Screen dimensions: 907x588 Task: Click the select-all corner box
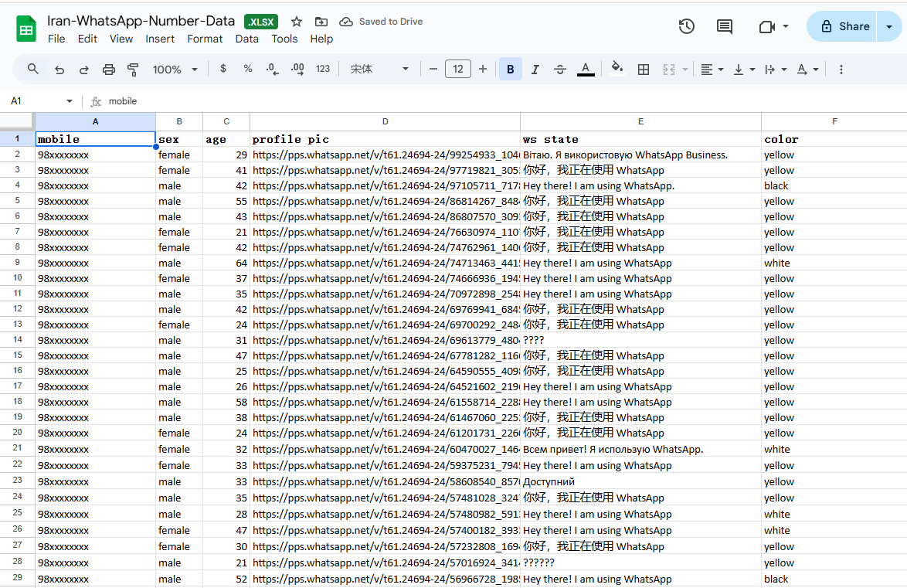(16, 121)
